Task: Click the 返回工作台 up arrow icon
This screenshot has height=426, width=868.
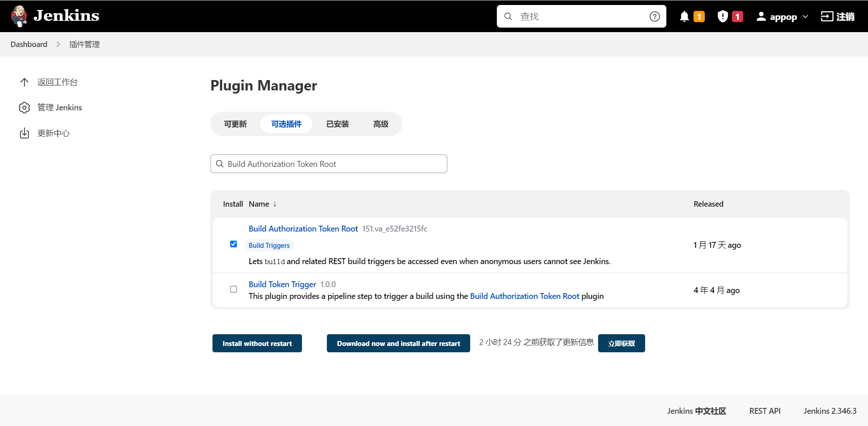Action: (x=24, y=82)
